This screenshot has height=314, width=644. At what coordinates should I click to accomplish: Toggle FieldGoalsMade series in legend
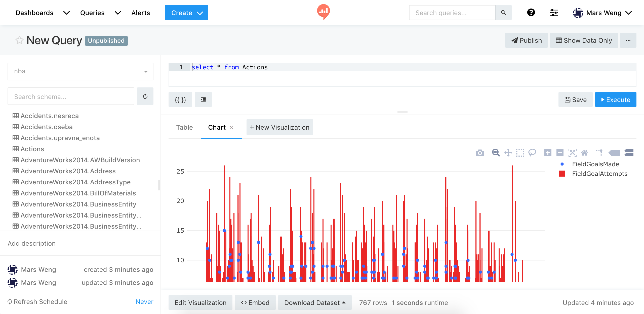point(595,164)
